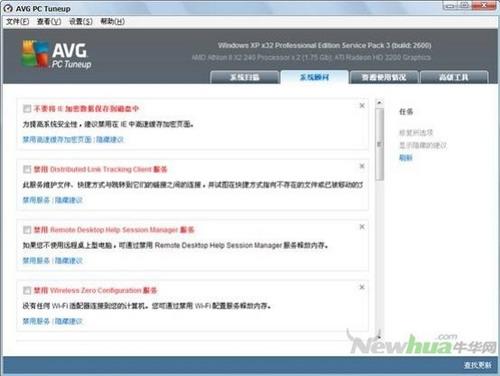Dismiss the Wireless Zero Configuration card
Viewport: 500px width, 376px height.
click(362, 287)
